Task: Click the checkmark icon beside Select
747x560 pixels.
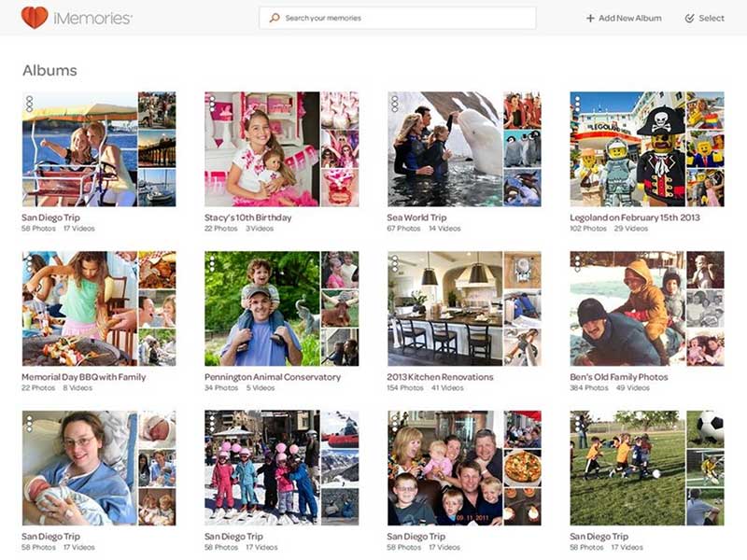Action: click(x=688, y=17)
